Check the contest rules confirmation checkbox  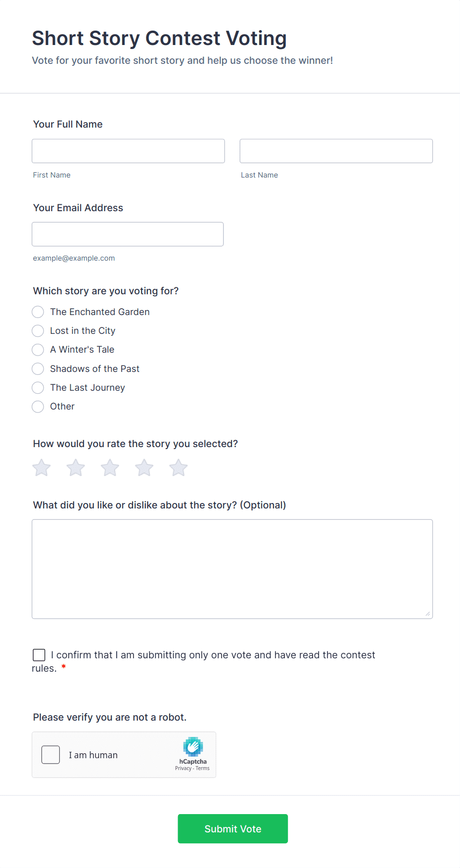[x=39, y=654]
